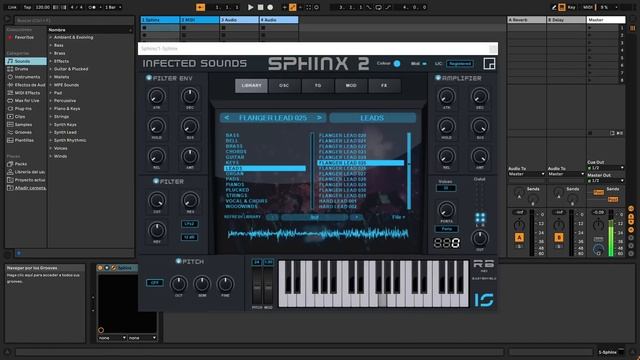Select HARD LEAD 002 preset

pos(338,207)
